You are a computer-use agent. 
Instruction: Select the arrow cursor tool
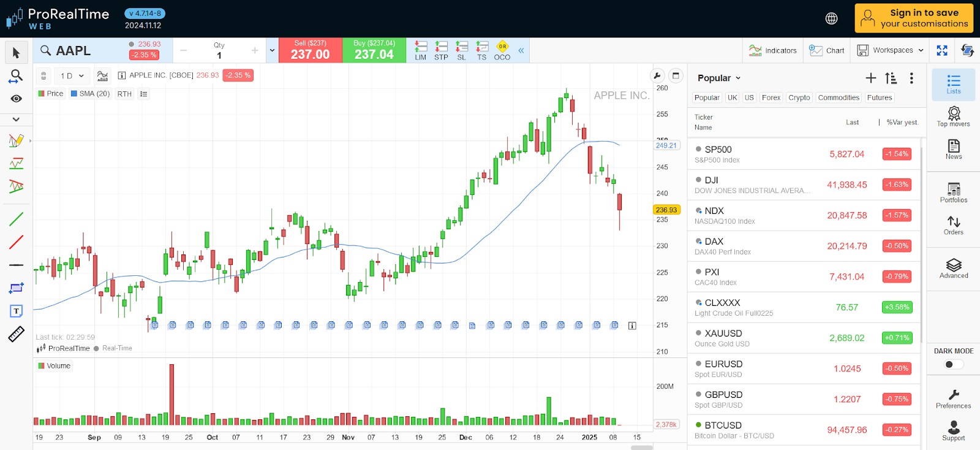[x=16, y=53]
